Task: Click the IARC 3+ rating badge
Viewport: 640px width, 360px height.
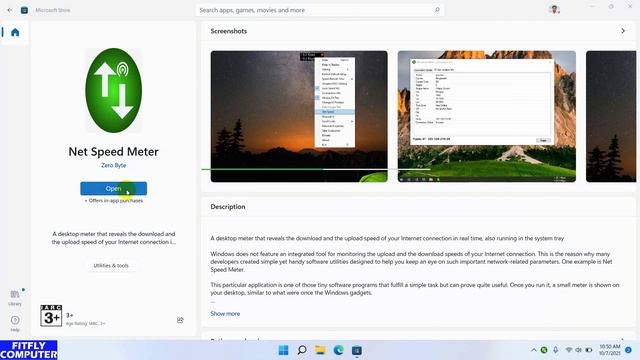Action: tap(51, 315)
